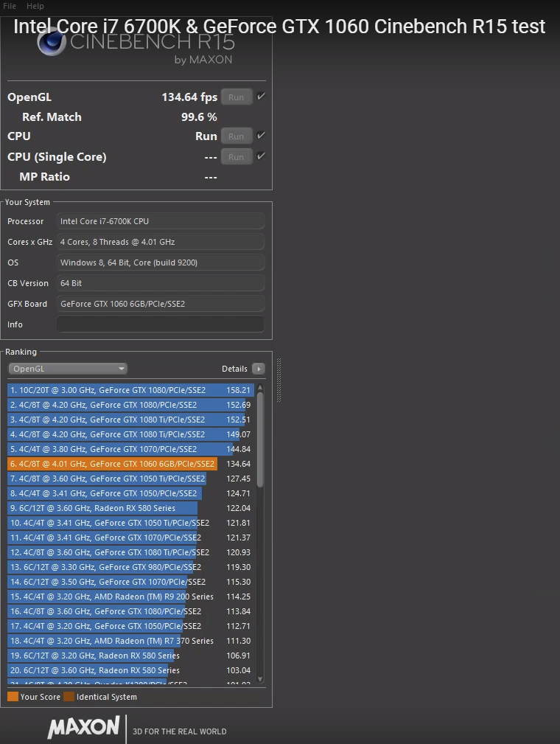
Task: Click the GFX Board field
Action: (x=161, y=304)
